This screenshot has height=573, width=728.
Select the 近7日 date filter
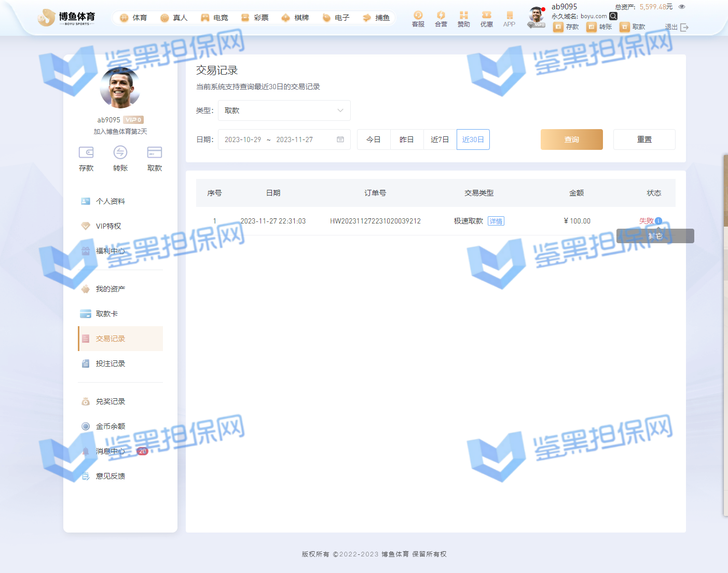(439, 139)
